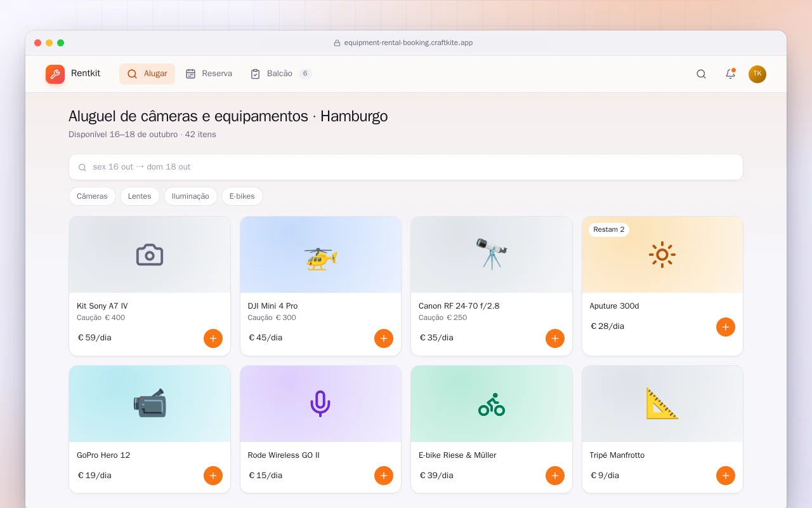The height and width of the screenshot is (508, 812).
Task: Open the Aputure 300d title
Action: (x=615, y=306)
